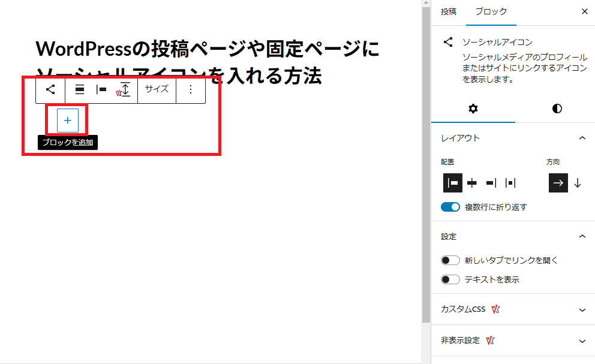The height and width of the screenshot is (364, 595).
Task: Switch to the 投稿 tab
Action: click(x=449, y=12)
